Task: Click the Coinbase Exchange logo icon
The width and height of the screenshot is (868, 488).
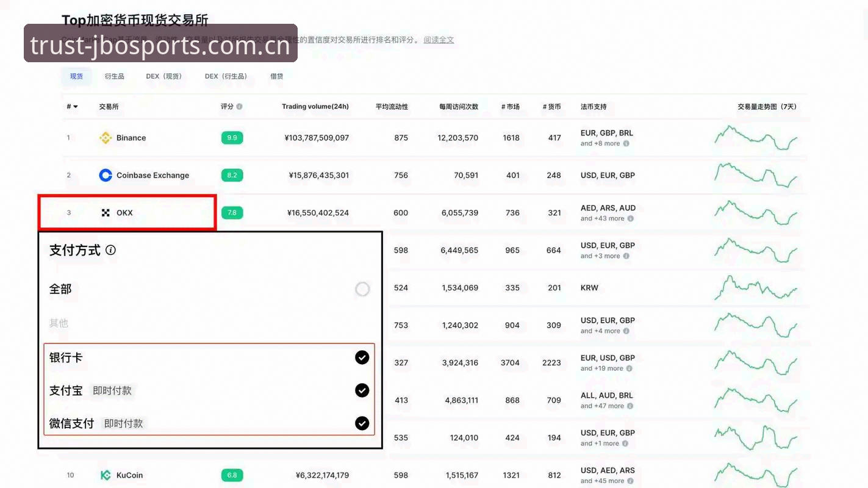Action: (x=106, y=175)
